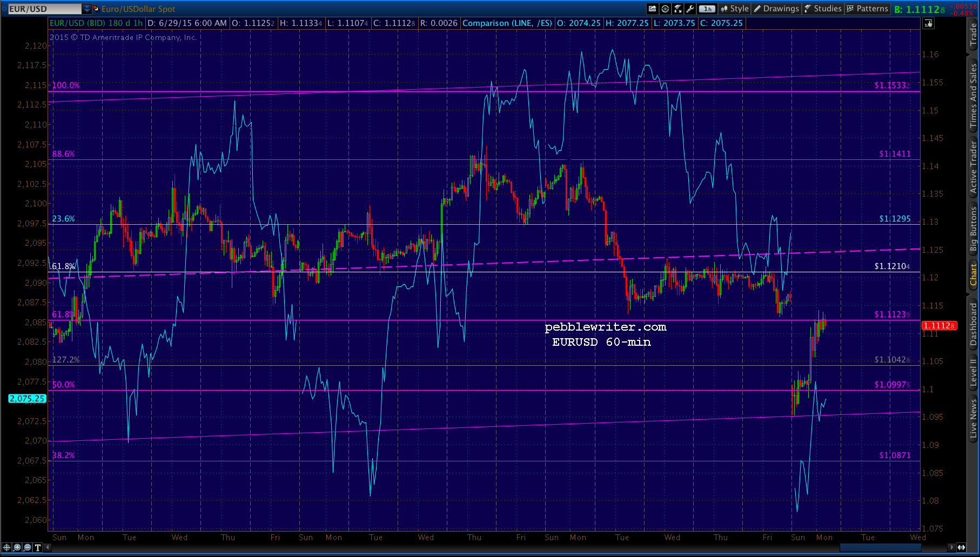Viewport: 980px width, 557px height.
Task: Click the EURUSD 60-min chart annotation
Action: click(601, 343)
